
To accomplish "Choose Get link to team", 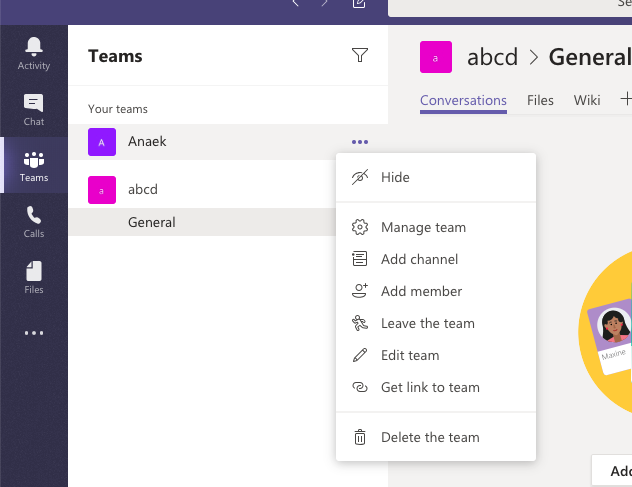I will point(436,387).
